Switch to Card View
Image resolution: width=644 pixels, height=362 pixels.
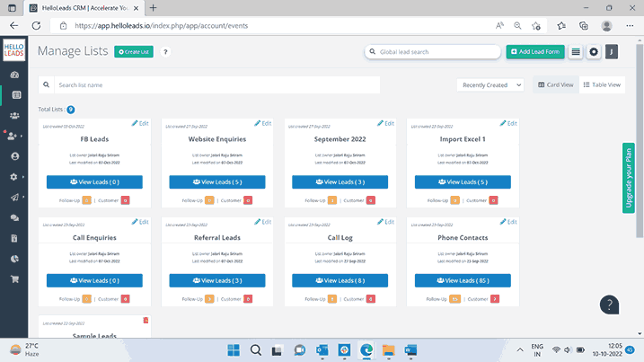click(555, 85)
